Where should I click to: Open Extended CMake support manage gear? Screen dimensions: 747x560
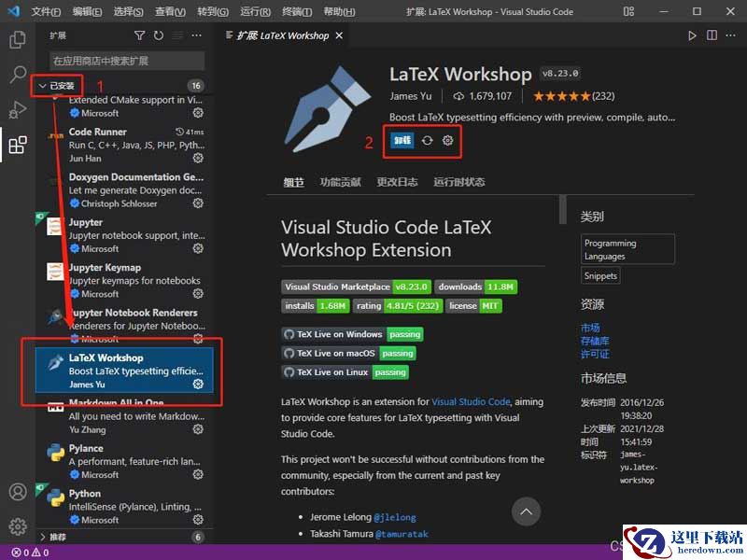click(x=198, y=113)
